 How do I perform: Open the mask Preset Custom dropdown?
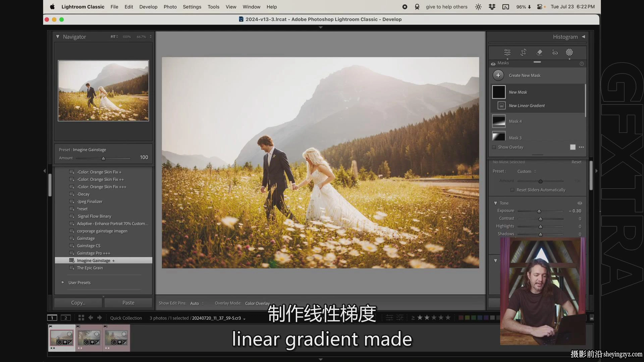click(527, 171)
